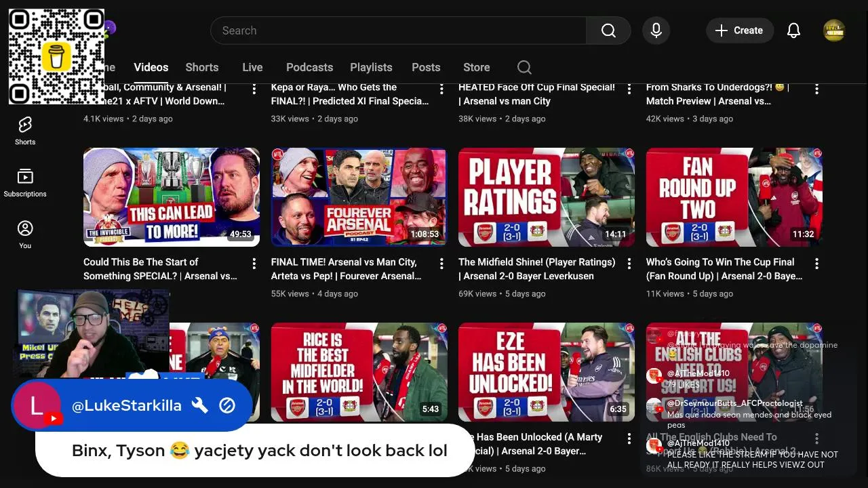
Task: Switch to the Podcasts tab
Action: pos(309,67)
